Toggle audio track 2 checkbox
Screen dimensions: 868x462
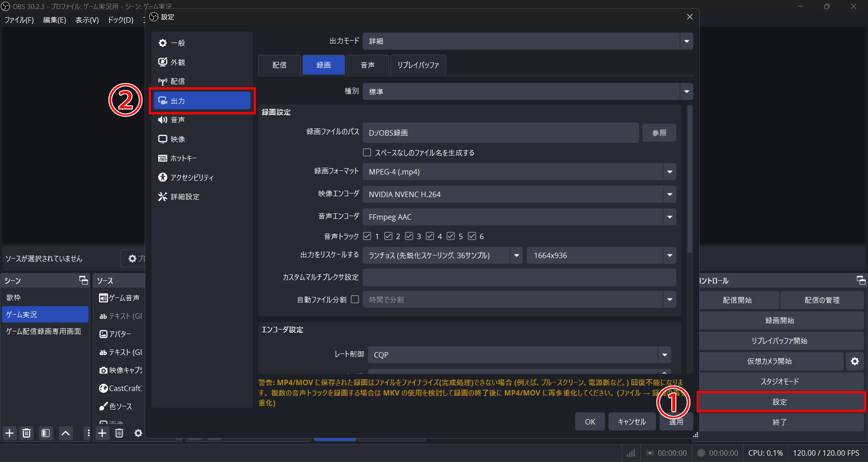388,236
